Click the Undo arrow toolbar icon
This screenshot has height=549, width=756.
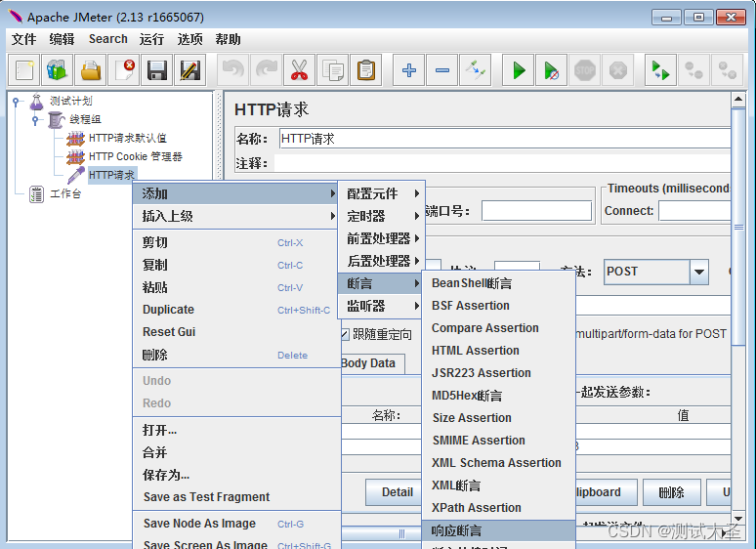pos(233,70)
